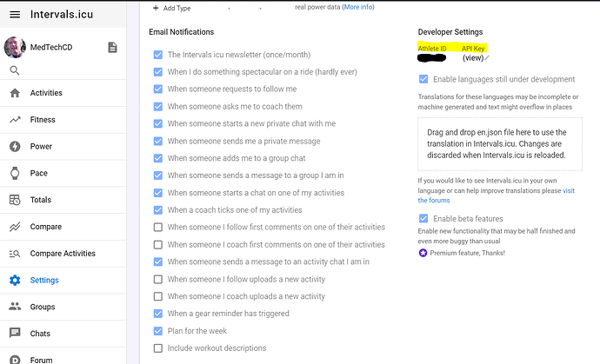Open the Totals table icon
The height and width of the screenshot is (364, 600).
(15, 200)
